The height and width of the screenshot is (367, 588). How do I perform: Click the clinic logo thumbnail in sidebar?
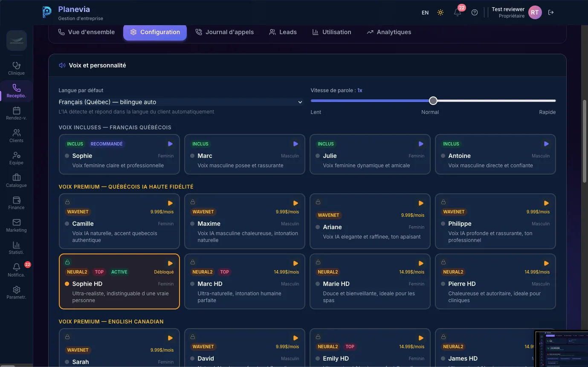pos(17,41)
